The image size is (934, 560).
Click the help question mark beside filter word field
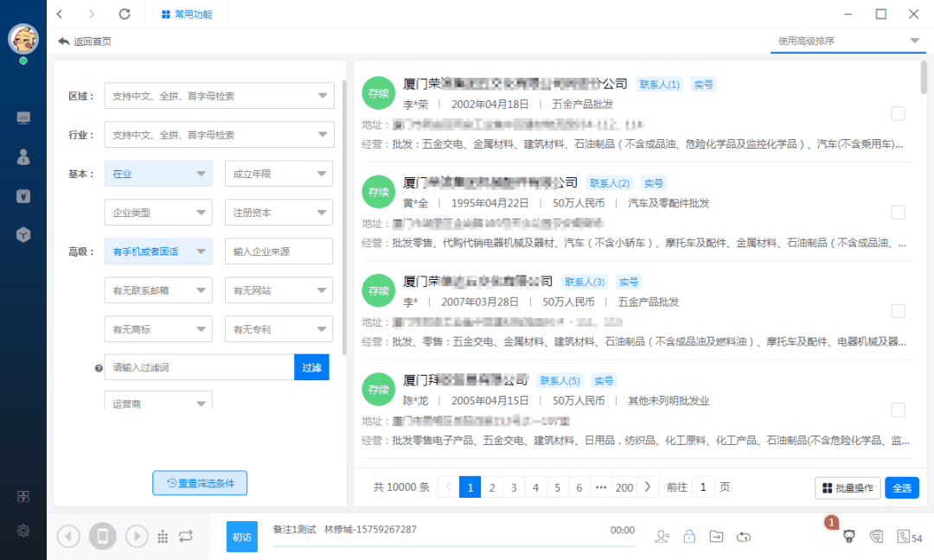tap(99, 368)
